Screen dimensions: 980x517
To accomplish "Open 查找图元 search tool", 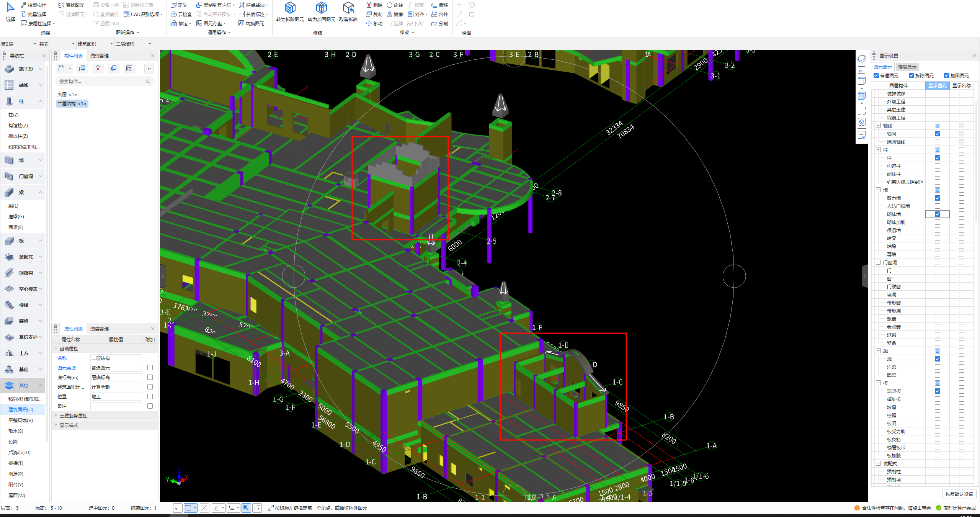I will pos(71,5).
